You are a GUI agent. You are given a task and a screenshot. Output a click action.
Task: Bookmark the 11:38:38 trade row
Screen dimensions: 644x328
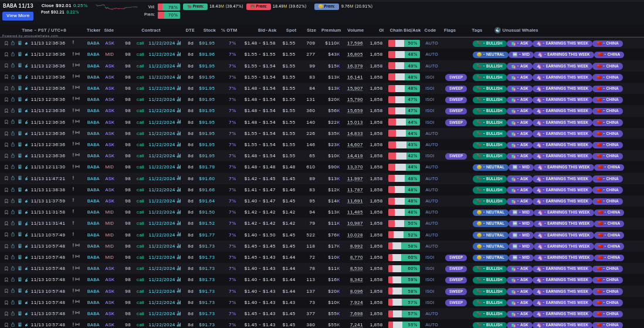[x=6, y=190]
